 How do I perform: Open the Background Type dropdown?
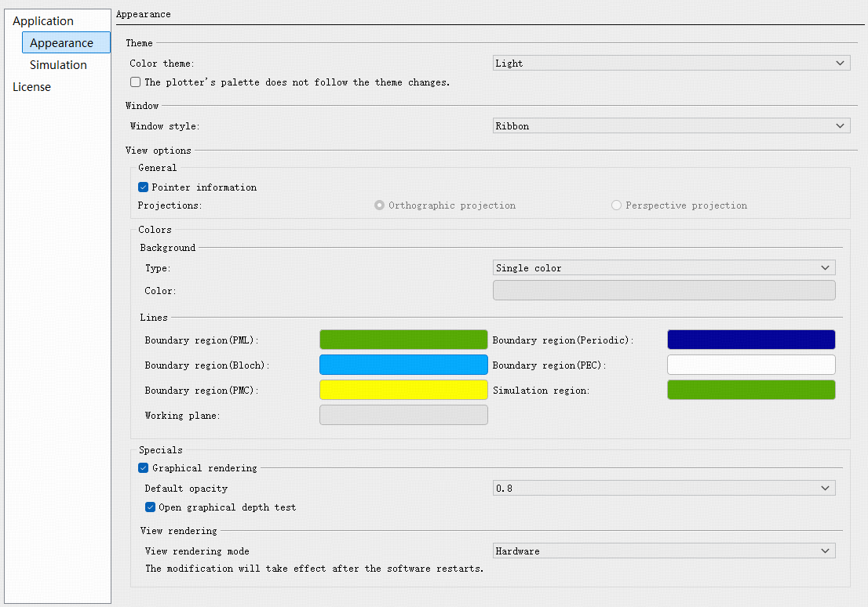click(663, 268)
